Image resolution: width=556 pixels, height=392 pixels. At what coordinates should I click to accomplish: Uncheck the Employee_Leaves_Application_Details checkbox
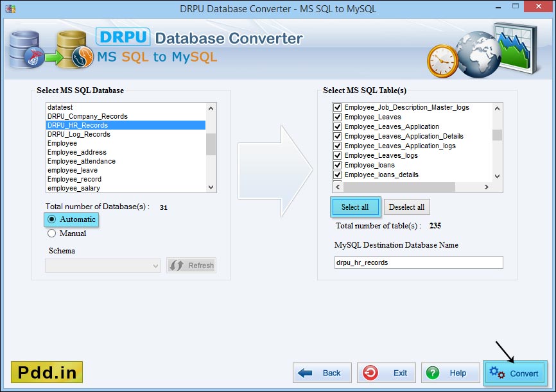click(x=337, y=136)
